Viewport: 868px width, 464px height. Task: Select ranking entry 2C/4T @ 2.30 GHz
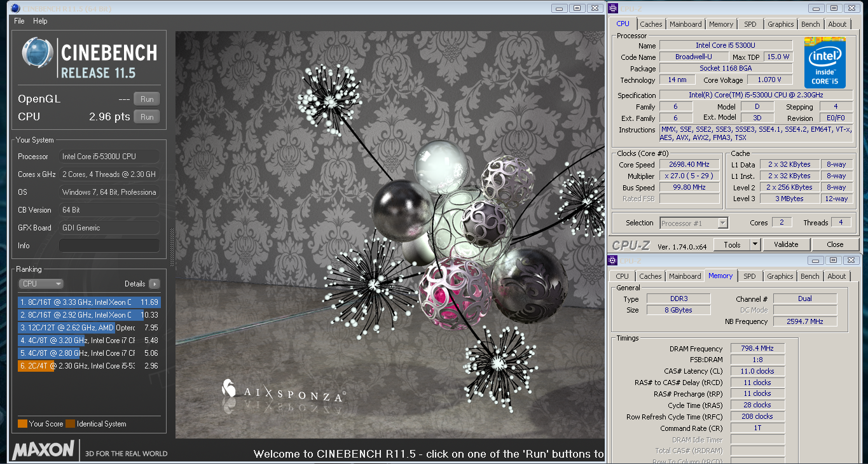(89, 366)
